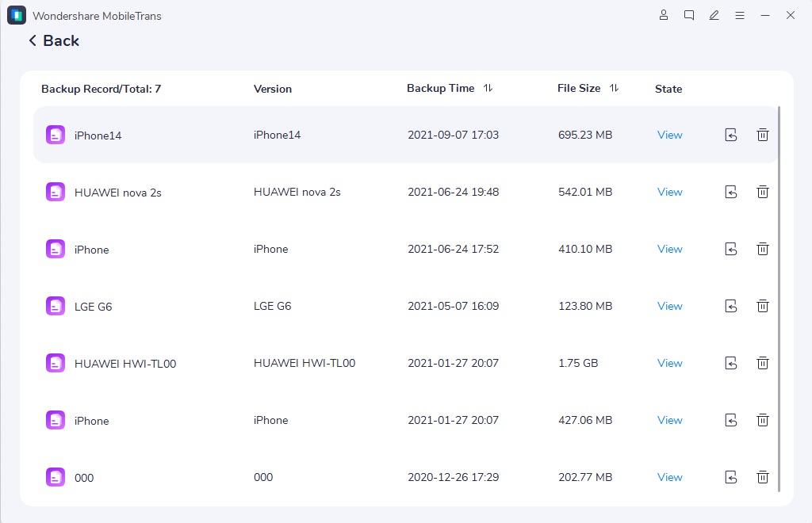Click the 2021-06-24 19:48 backup time
The image size is (812, 523).
click(453, 192)
